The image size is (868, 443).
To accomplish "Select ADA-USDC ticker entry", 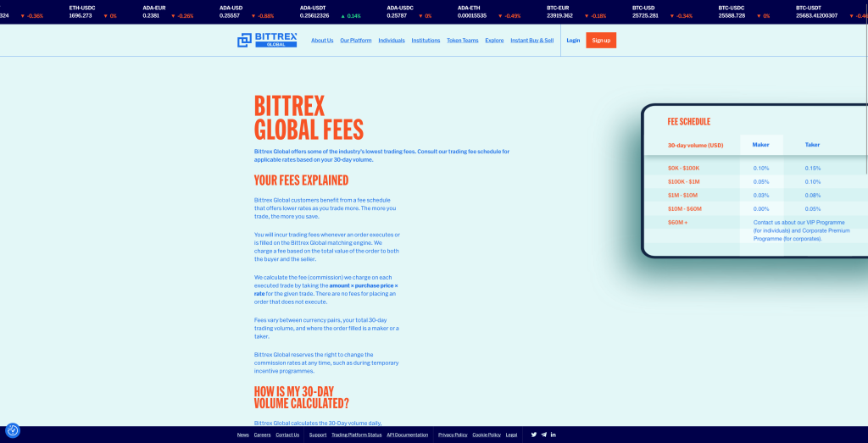I will tap(409, 12).
